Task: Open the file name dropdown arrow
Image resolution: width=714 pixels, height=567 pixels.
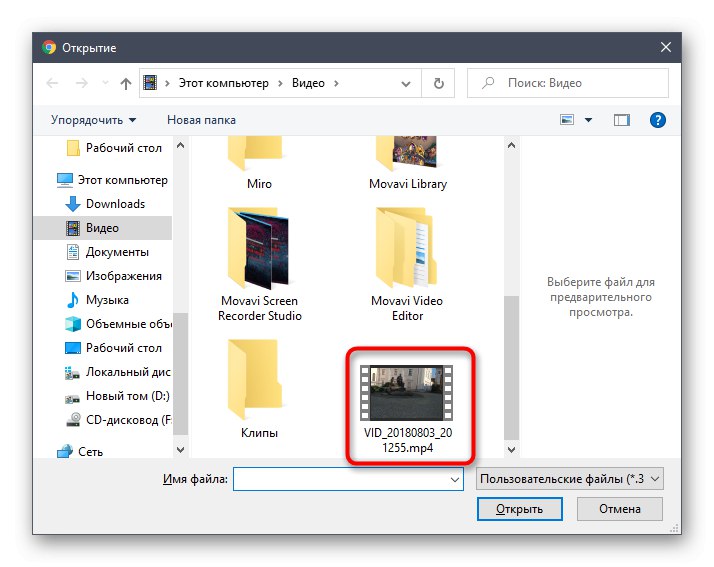Action: click(x=454, y=479)
